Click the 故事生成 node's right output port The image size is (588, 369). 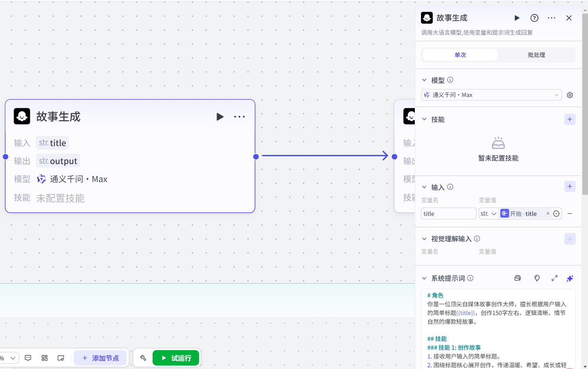pos(256,157)
